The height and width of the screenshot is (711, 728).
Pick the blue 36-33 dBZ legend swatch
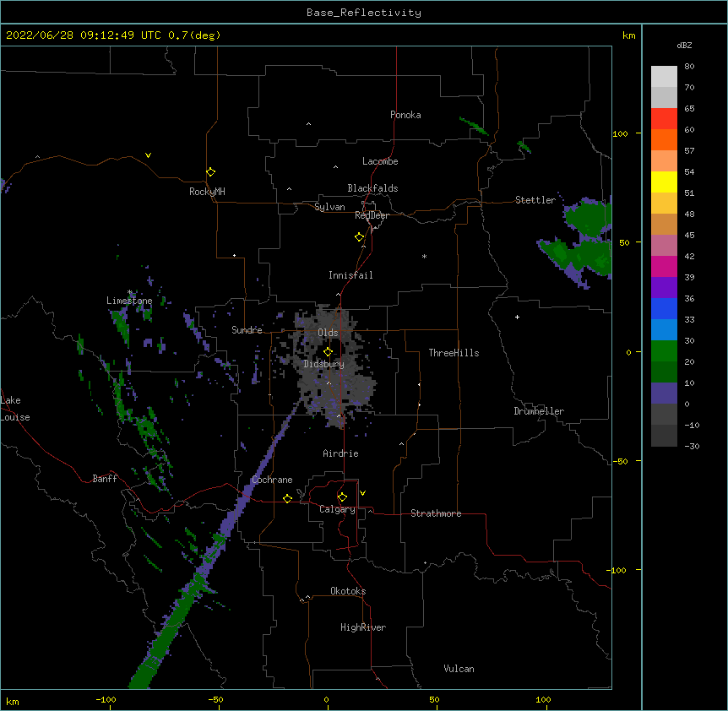(x=664, y=308)
